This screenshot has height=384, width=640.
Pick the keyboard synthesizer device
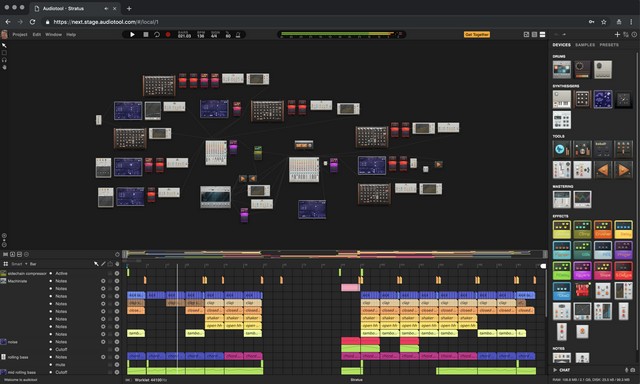562,100
